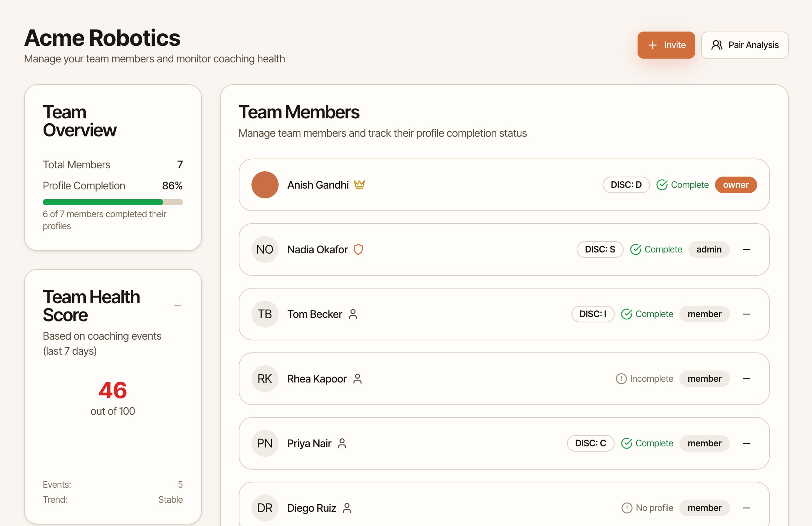This screenshot has width=812, height=526.
Task: Click the member badge in Tom Becker's row
Action: coord(704,314)
